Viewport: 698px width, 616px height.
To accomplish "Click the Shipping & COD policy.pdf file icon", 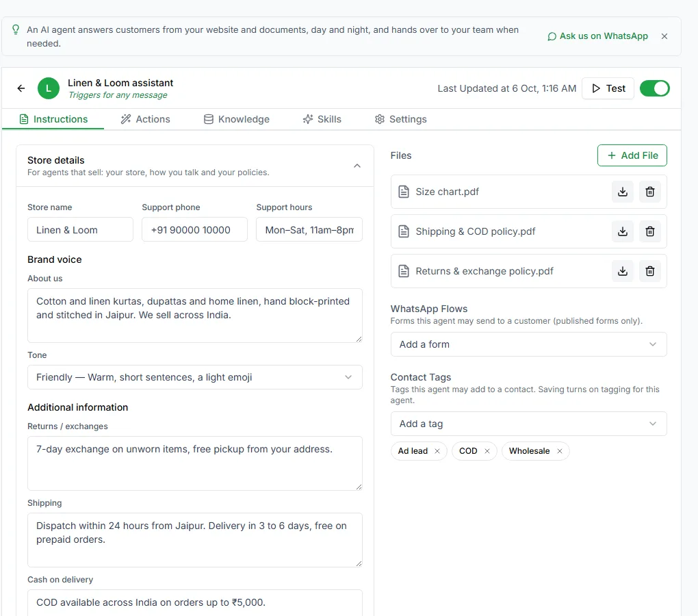I will tap(403, 231).
